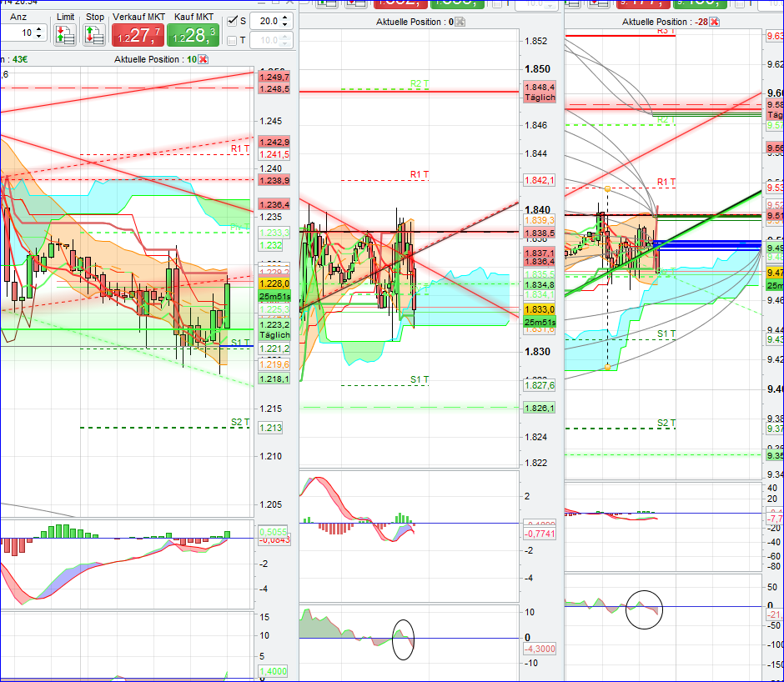The height and width of the screenshot is (682, 784).
Task: Click the Stop order icon above middle chart
Action: point(354,4)
